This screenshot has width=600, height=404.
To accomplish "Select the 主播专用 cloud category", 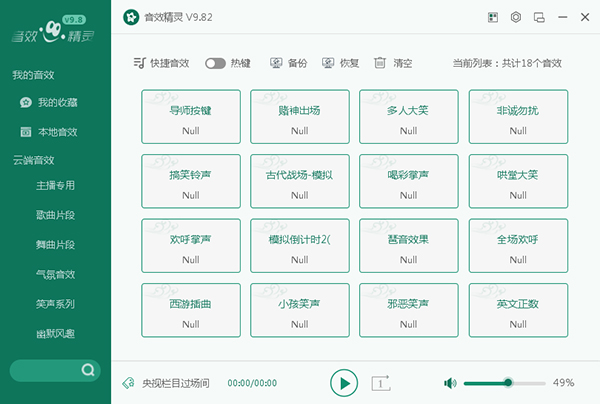I will pyautogui.click(x=56, y=185).
